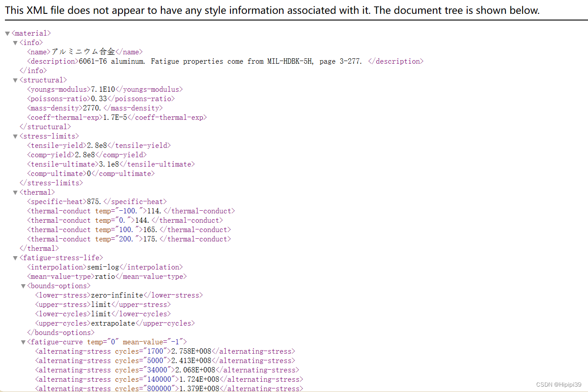Click the poissons-ratio value 0.33
Screen dimensions: 588x392
pyautogui.click(x=99, y=99)
